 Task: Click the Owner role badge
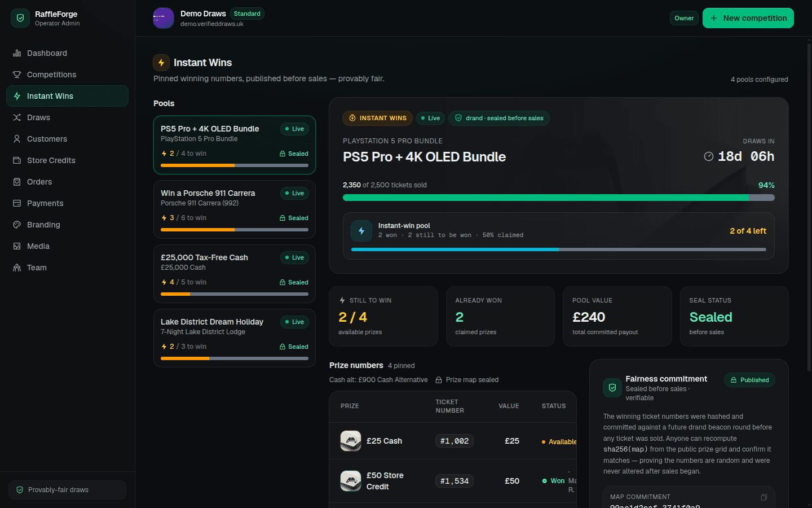pos(684,18)
